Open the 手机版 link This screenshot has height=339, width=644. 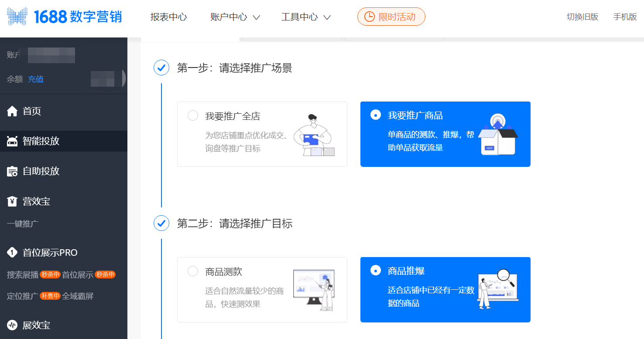coord(625,17)
